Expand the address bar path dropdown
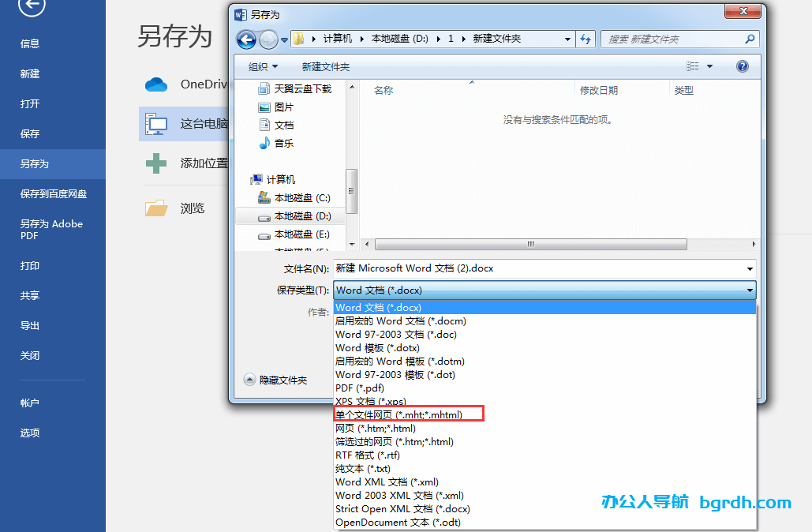The image size is (812, 532). click(x=567, y=39)
